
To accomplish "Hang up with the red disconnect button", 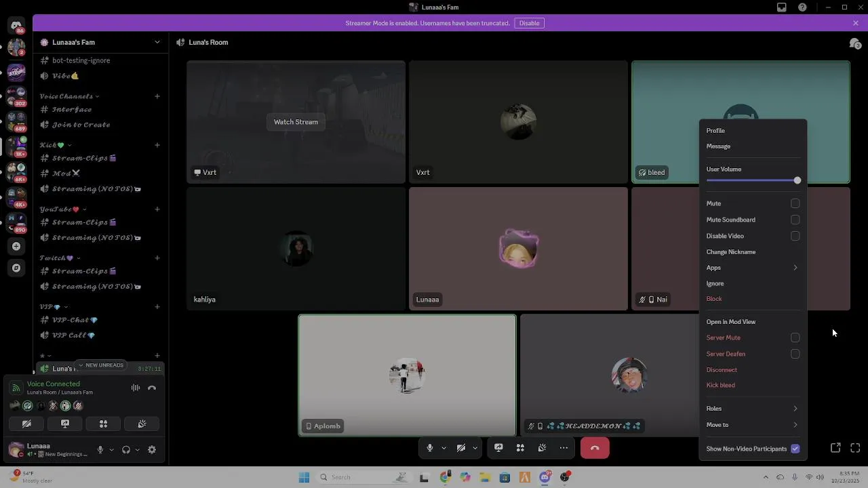I will [595, 448].
